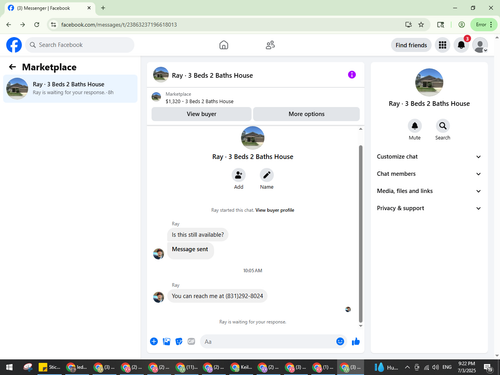Click Find friends button

coord(411,45)
